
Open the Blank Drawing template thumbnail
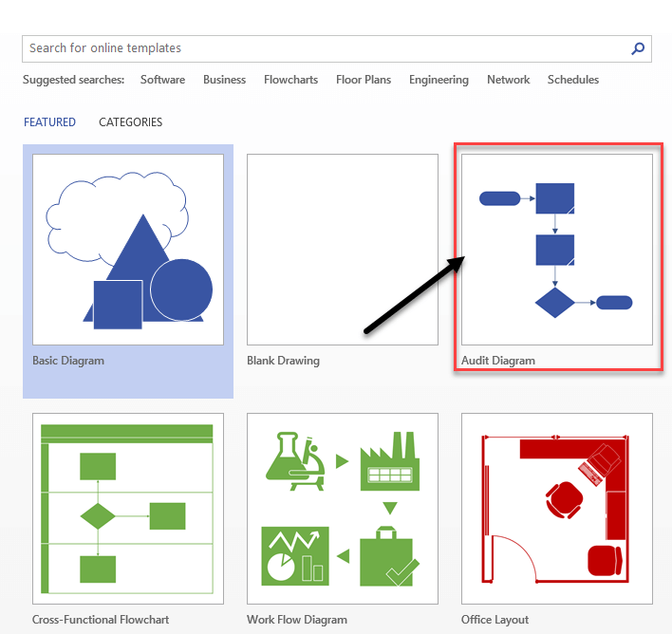[343, 250]
